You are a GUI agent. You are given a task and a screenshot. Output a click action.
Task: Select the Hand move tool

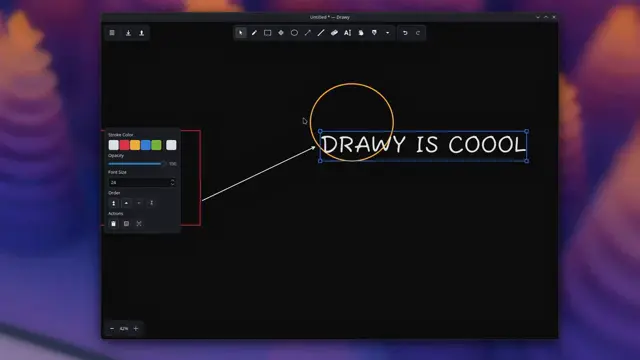point(361,33)
